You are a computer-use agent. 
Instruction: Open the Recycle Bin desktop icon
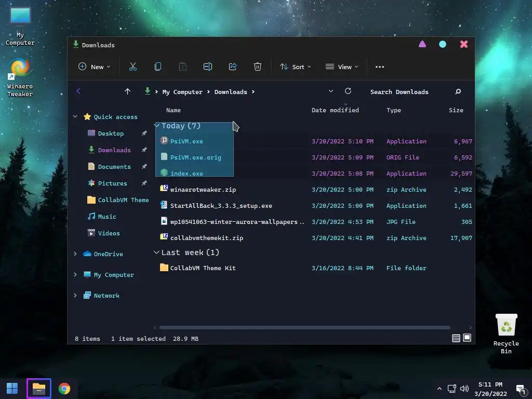(506, 334)
